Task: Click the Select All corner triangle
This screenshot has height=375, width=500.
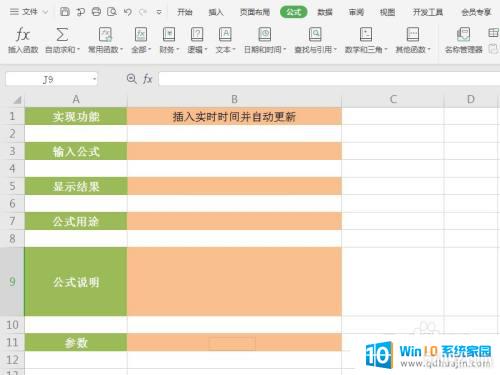Action: pos(17,100)
